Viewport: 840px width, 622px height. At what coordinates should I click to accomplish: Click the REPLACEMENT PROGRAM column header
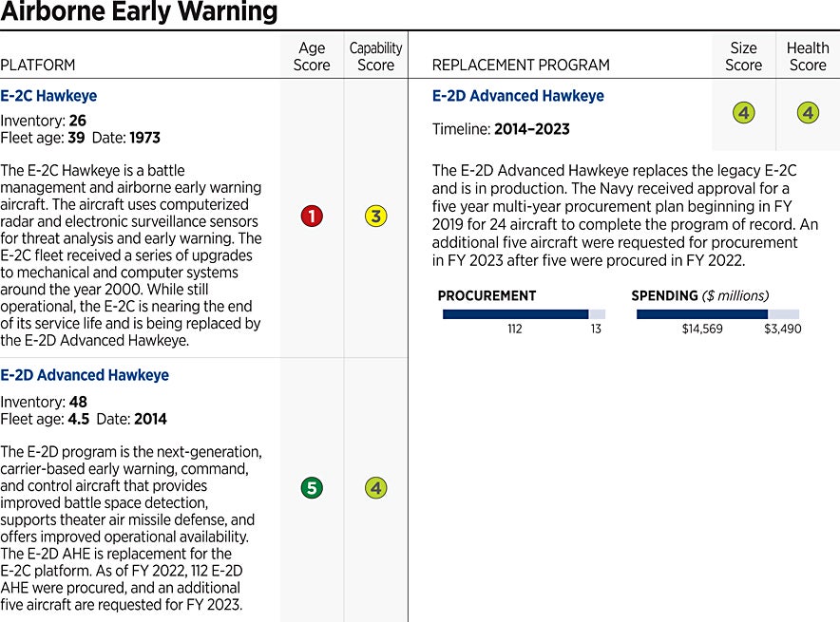pos(521,65)
